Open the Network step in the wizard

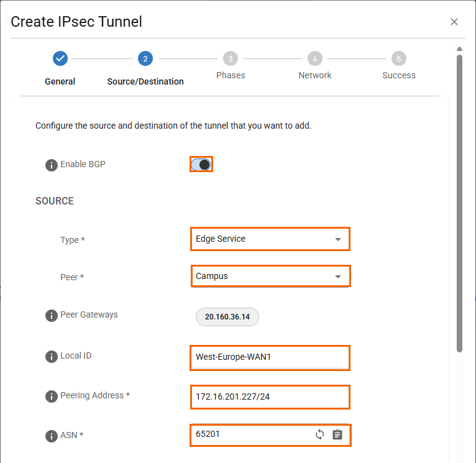(x=315, y=58)
